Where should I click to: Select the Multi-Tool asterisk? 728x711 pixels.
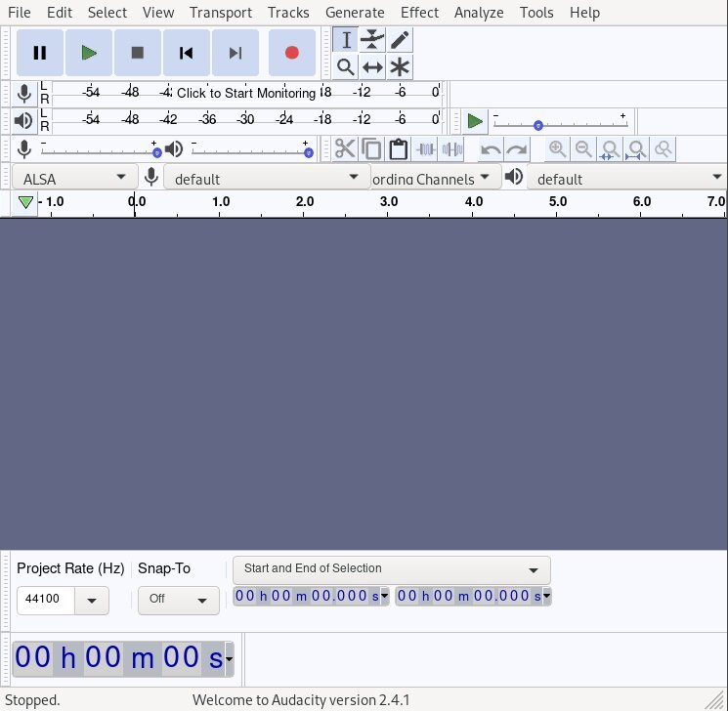pyautogui.click(x=400, y=67)
